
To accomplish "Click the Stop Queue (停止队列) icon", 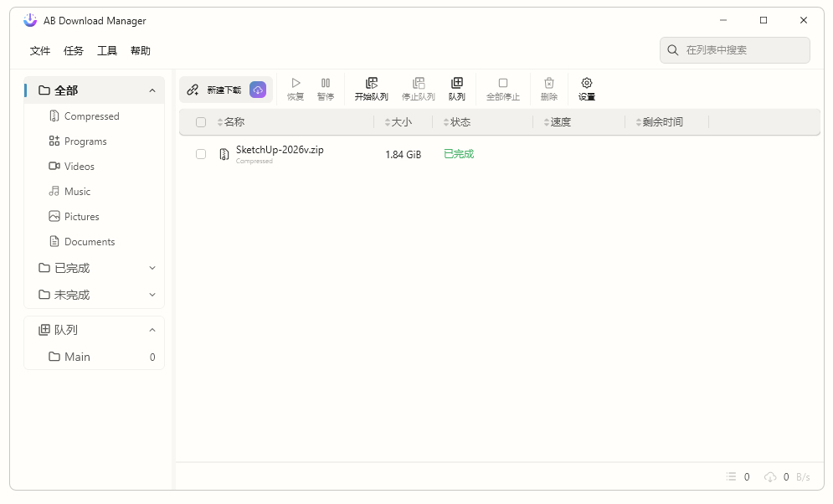I will (x=419, y=84).
